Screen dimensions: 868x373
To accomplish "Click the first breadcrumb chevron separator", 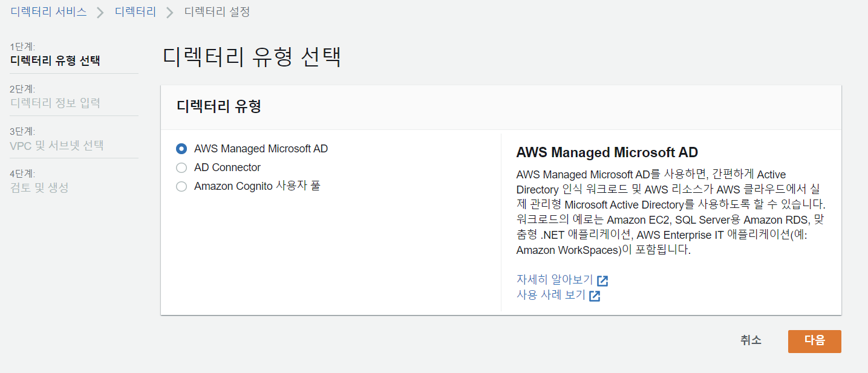I will [100, 12].
